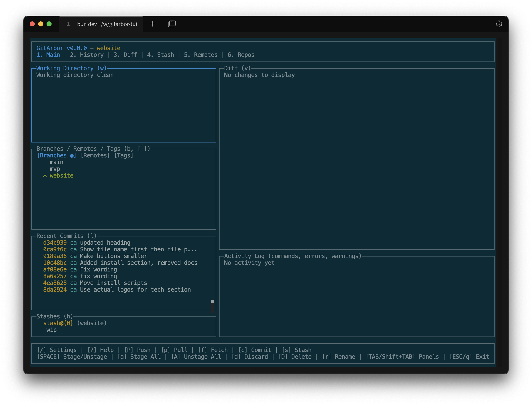Expand stash@{0} in the Stashes panel
This screenshot has height=405, width=532.
click(58, 323)
